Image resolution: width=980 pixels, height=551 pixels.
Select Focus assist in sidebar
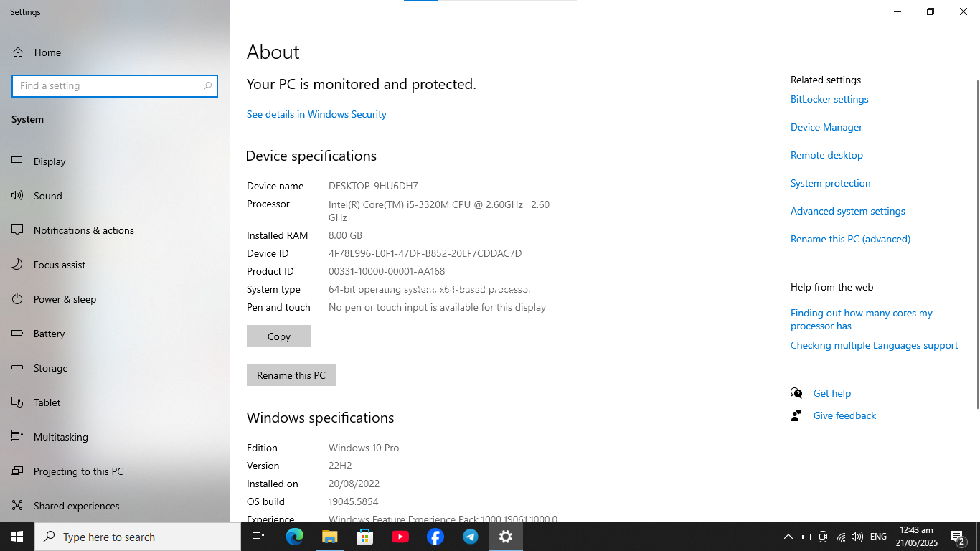pos(115,265)
